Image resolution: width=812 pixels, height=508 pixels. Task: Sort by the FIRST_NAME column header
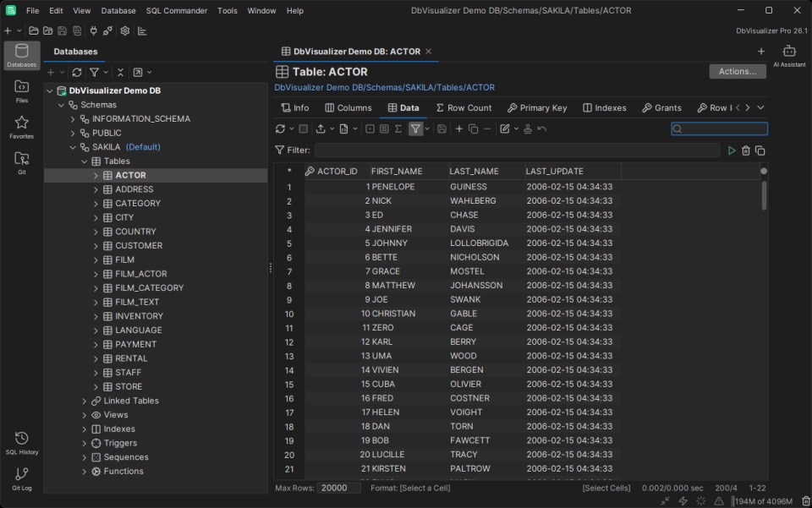coord(409,172)
